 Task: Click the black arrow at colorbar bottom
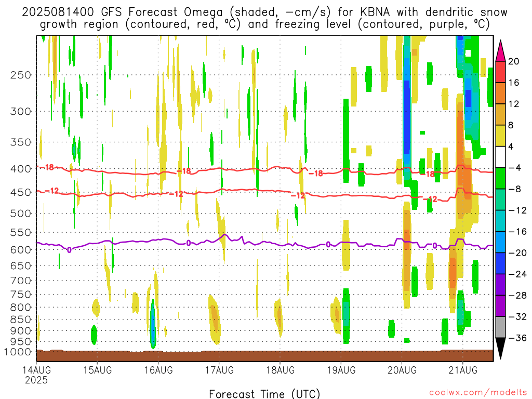[500, 348]
